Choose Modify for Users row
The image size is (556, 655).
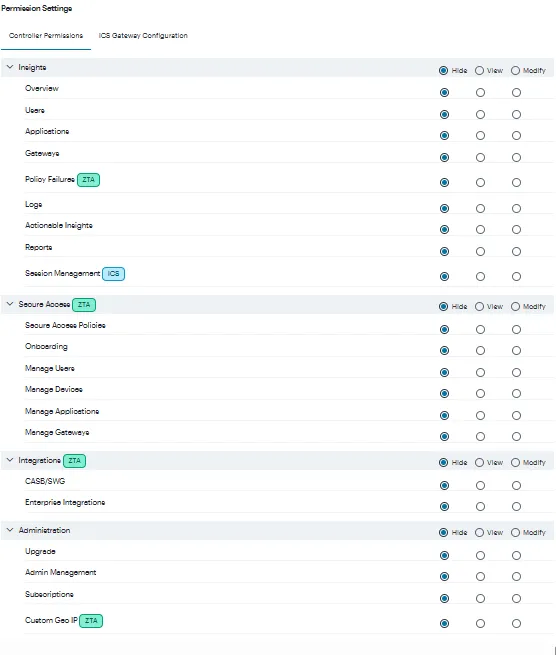[x=516, y=114]
